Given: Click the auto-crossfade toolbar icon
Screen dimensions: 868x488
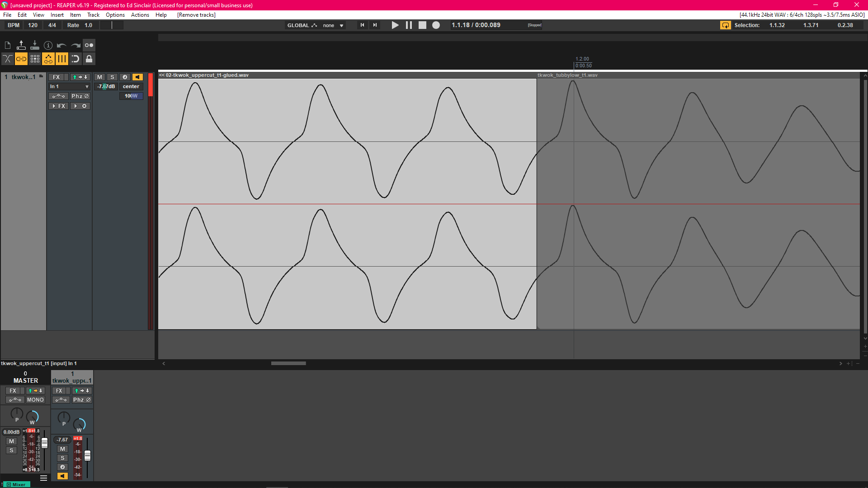Looking at the screenshot, I should tap(8, 59).
